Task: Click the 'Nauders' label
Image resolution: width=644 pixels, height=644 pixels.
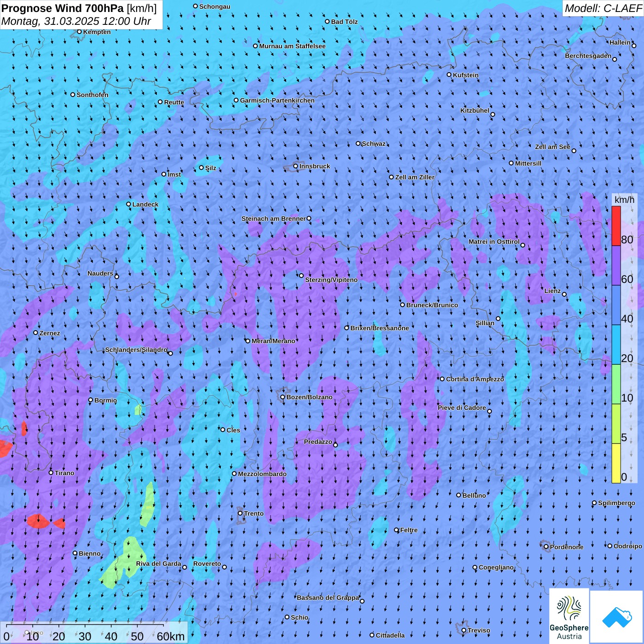Action: coord(100,273)
